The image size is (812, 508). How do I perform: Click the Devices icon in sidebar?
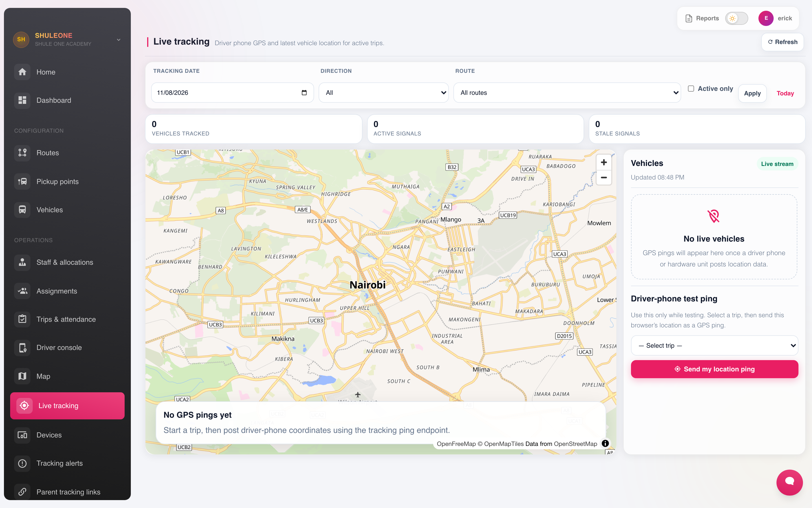[x=22, y=435]
